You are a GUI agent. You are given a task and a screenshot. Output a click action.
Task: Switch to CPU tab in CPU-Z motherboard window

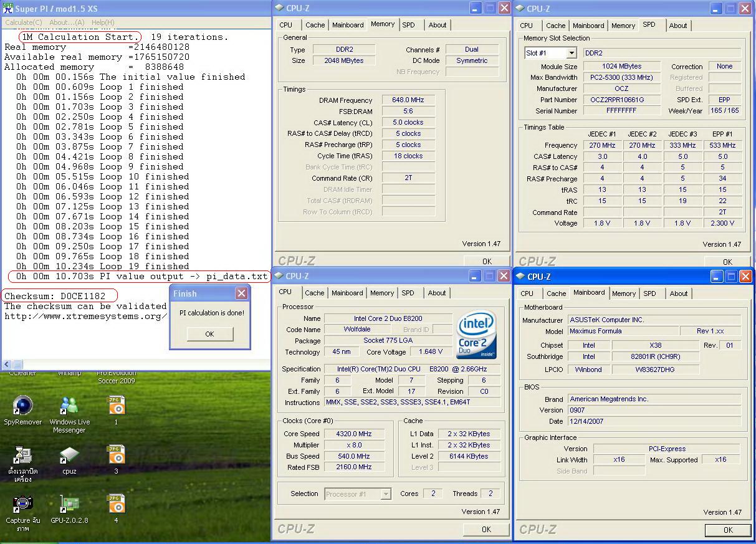527,293
